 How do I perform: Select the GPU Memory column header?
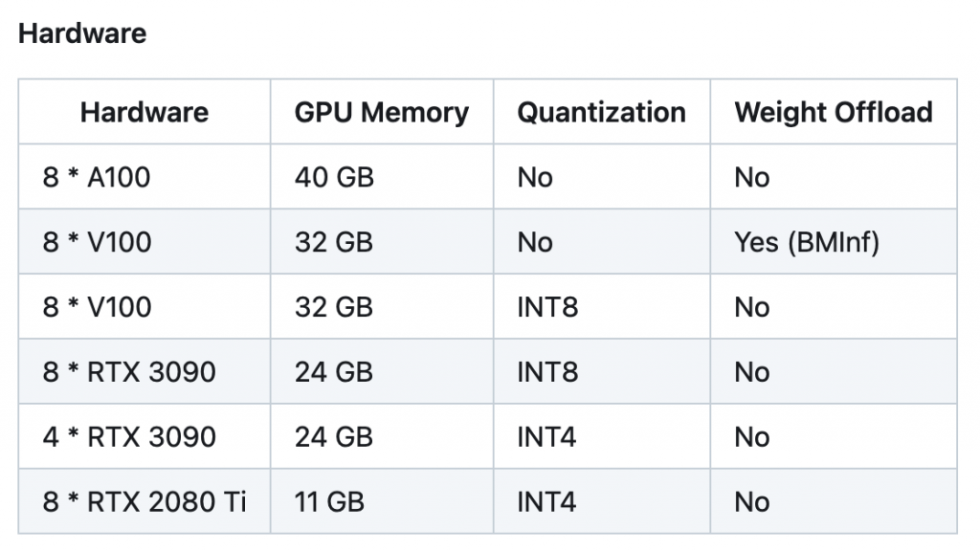(x=381, y=113)
